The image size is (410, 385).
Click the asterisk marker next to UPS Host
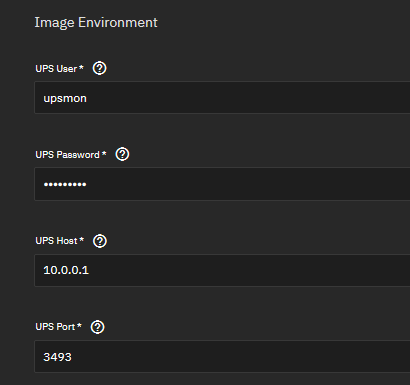(x=82, y=240)
